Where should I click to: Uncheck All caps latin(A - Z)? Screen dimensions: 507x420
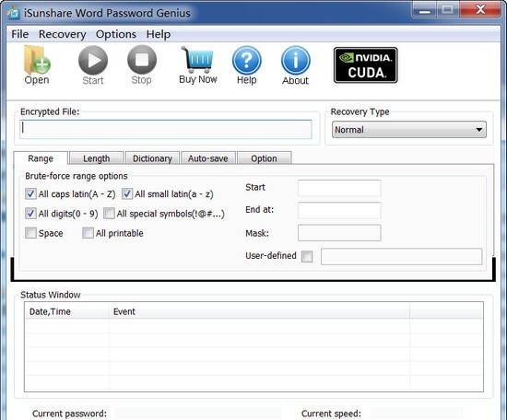point(30,193)
